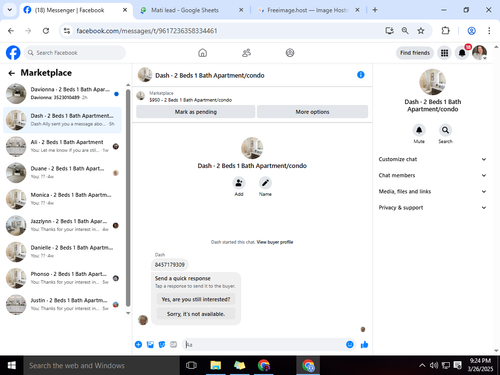Viewport: 500px width, 375px height.
Task: Open Task View on the taskbar
Action: pos(191,365)
